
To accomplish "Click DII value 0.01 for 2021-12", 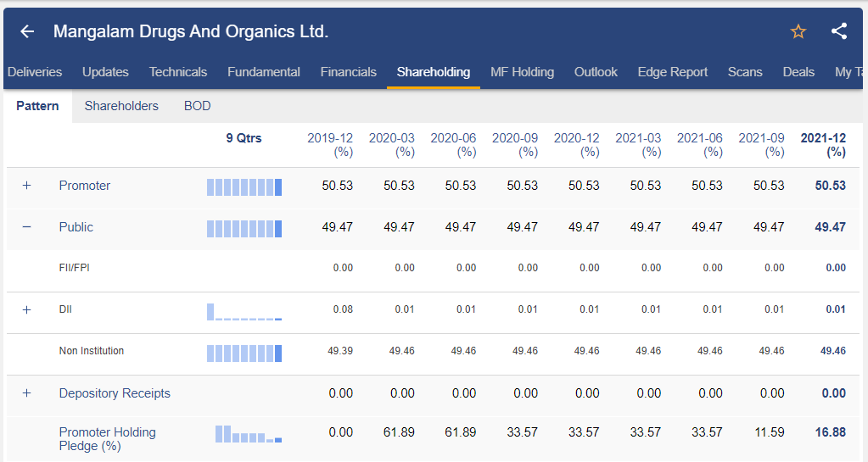I will (836, 309).
